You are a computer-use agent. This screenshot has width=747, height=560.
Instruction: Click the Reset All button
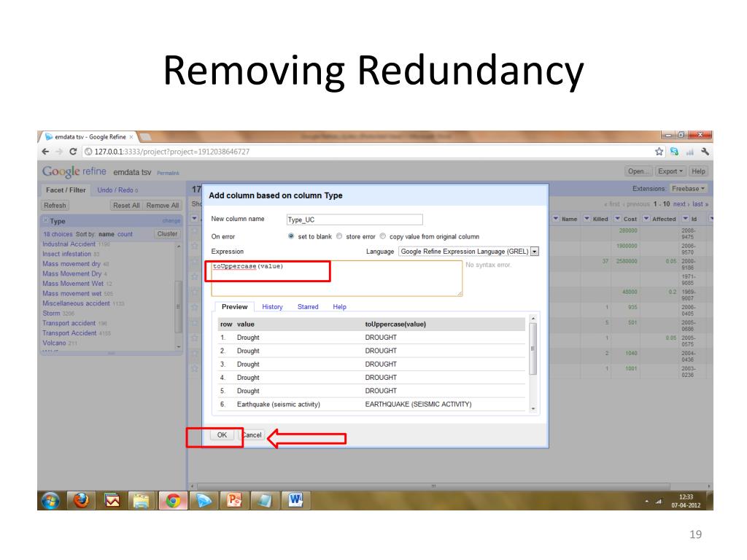tap(125, 205)
